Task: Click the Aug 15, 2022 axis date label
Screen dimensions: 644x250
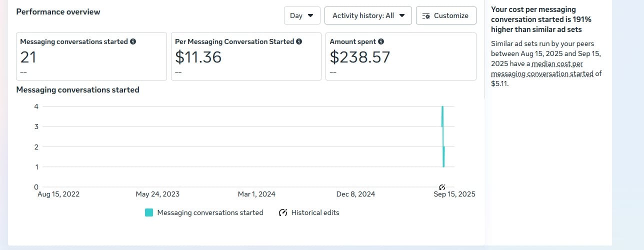Action: (58, 194)
